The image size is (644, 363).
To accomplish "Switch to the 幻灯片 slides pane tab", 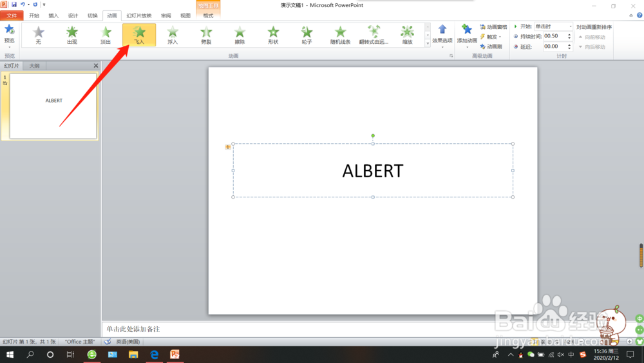I will (12, 66).
